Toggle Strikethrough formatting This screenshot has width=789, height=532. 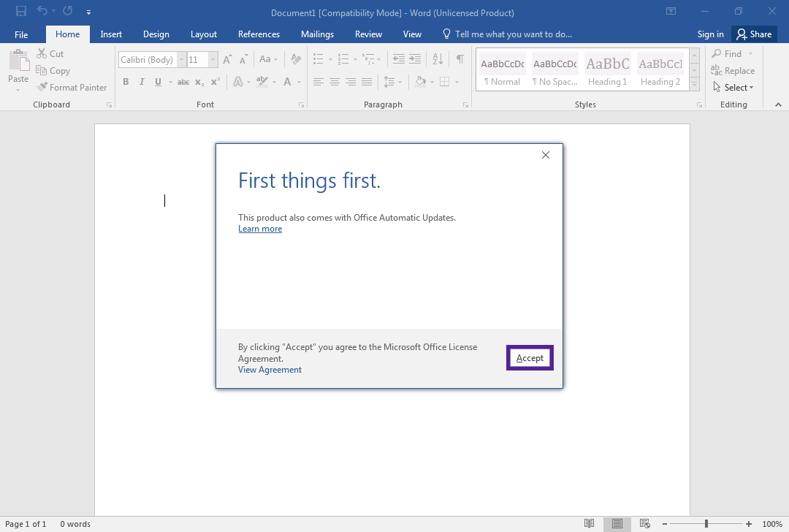(x=183, y=82)
